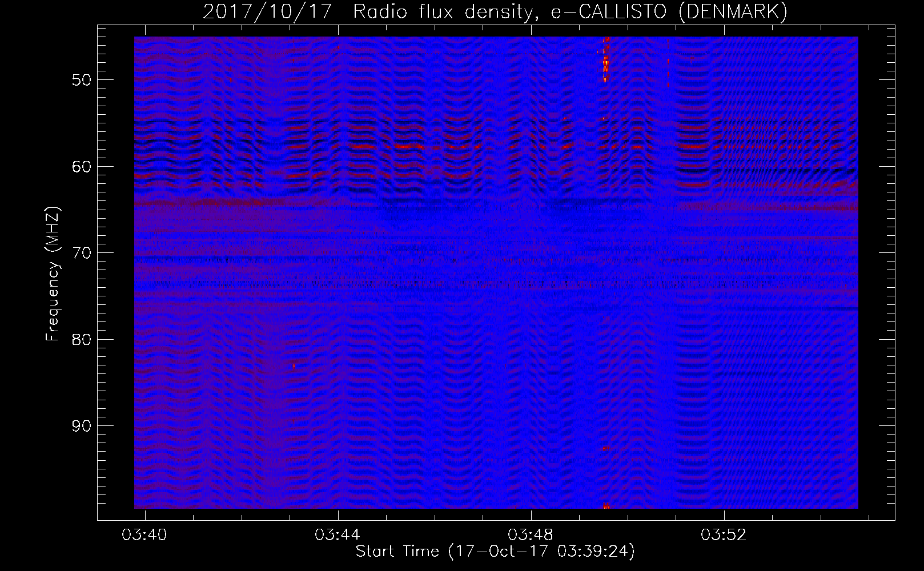Click the 60 frequency tick label

[82, 167]
